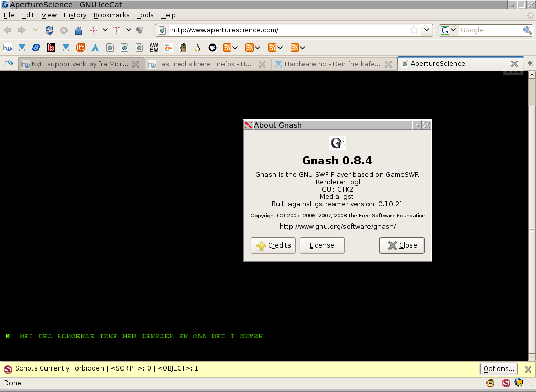The height and width of the screenshot is (392, 536).
Task: Dismiss the NoScript notification bar
Action: click(528, 369)
